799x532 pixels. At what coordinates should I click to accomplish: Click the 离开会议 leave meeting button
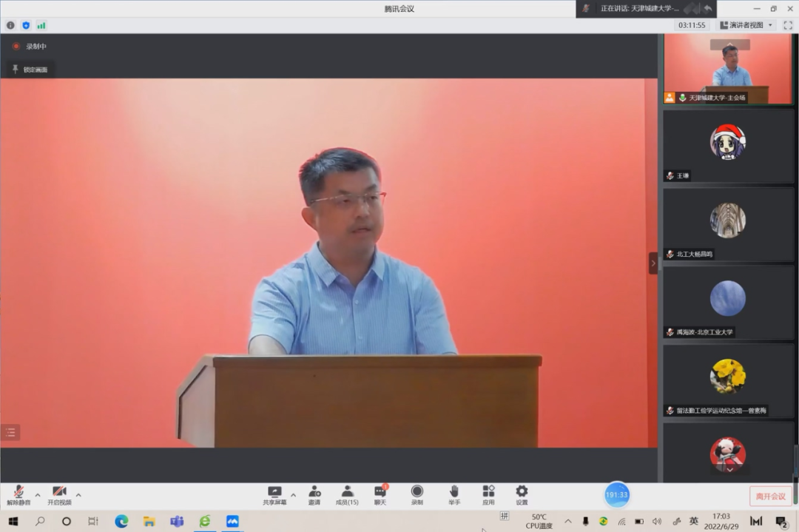click(770, 496)
